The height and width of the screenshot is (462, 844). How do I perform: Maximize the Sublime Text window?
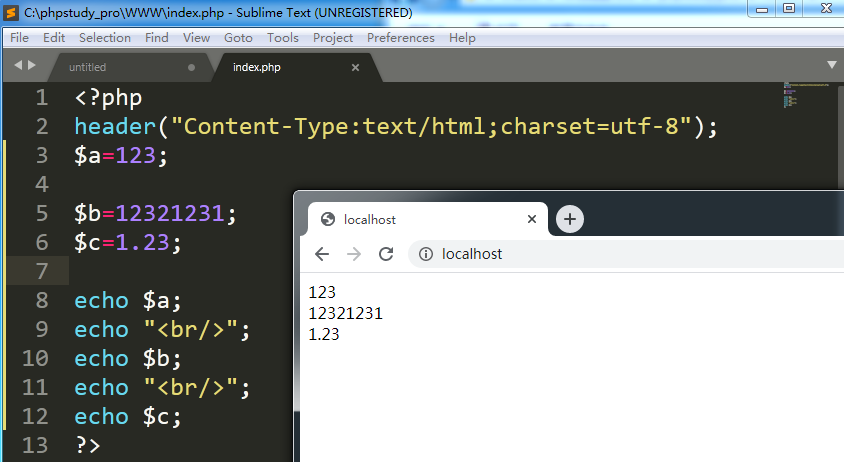(x=789, y=9)
